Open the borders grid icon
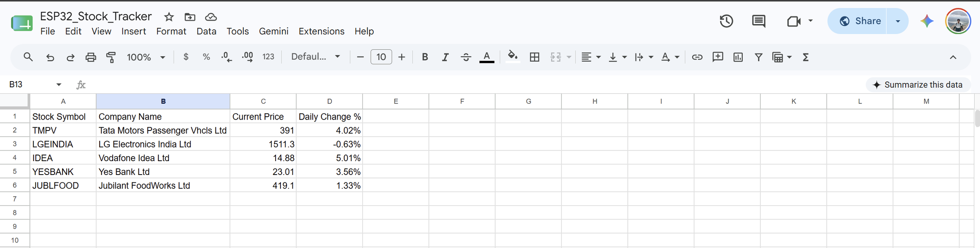Image resolution: width=980 pixels, height=248 pixels. 535,57
